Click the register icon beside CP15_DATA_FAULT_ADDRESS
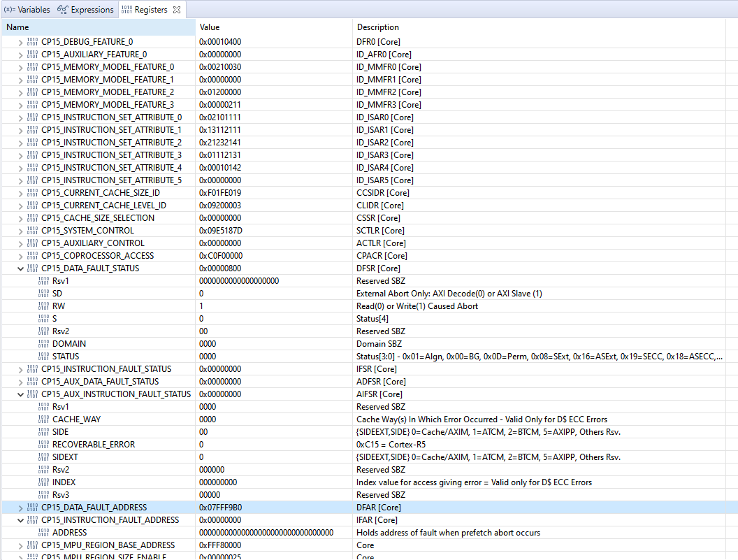The width and height of the screenshot is (738, 560). [x=32, y=507]
